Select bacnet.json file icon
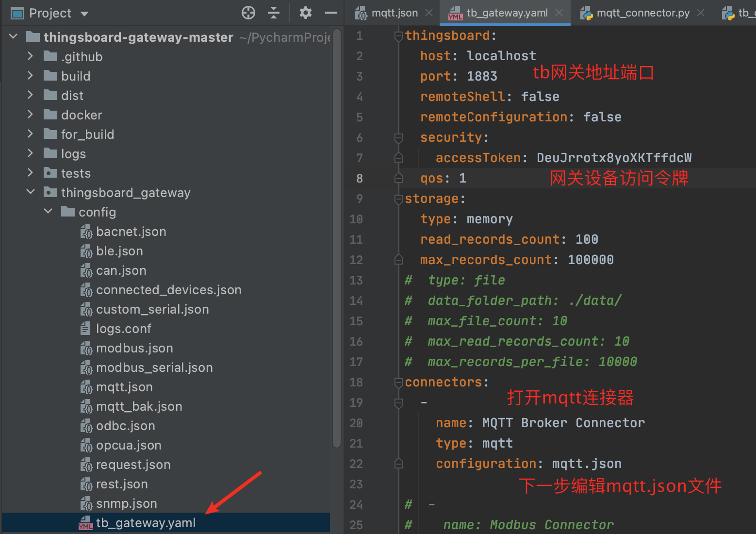 [86, 232]
